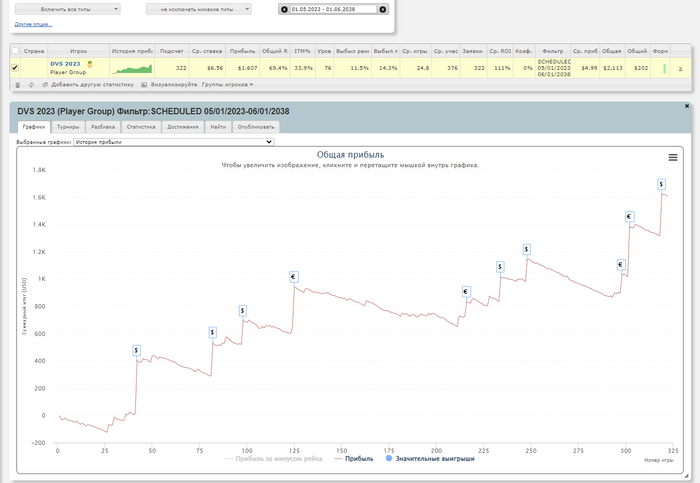Click the add statistics icon

coord(45,85)
